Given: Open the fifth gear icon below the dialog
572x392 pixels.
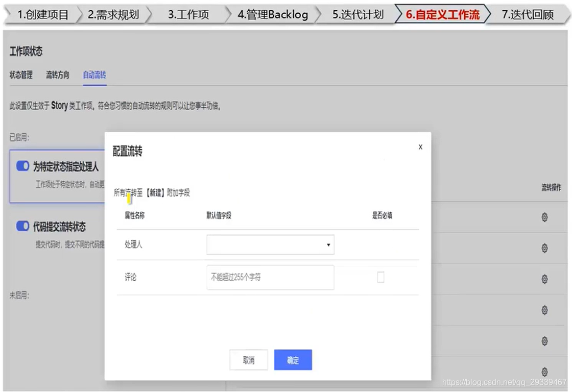Looking at the screenshot, I should point(544,341).
